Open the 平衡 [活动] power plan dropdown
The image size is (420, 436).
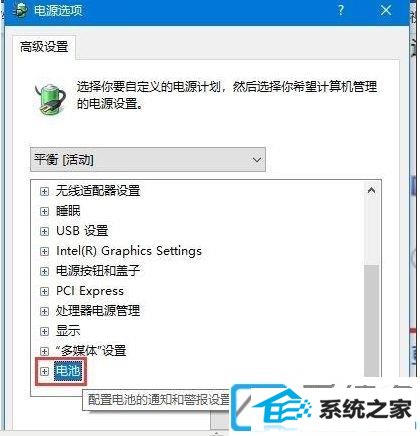[148, 160]
